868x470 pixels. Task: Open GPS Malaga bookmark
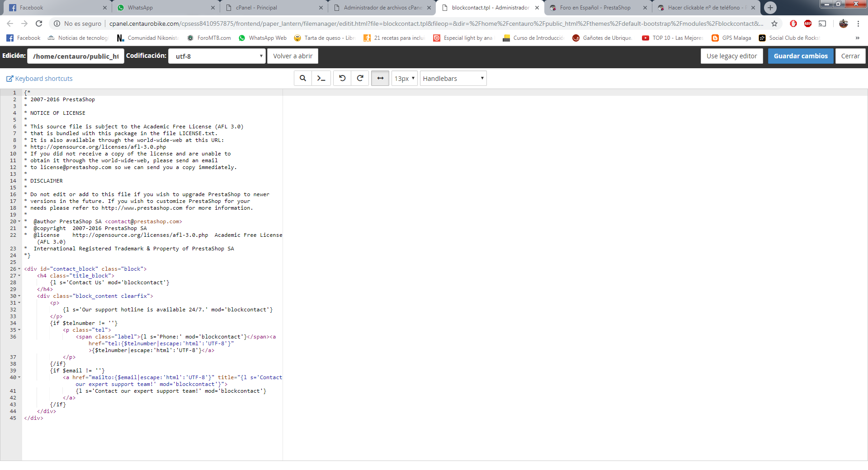pyautogui.click(x=731, y=38)
